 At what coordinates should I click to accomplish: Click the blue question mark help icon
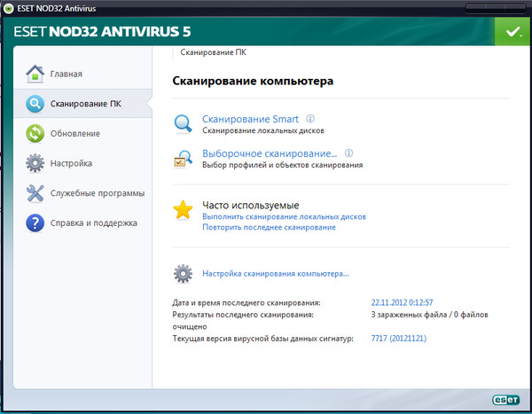click(x=35, y=223)
